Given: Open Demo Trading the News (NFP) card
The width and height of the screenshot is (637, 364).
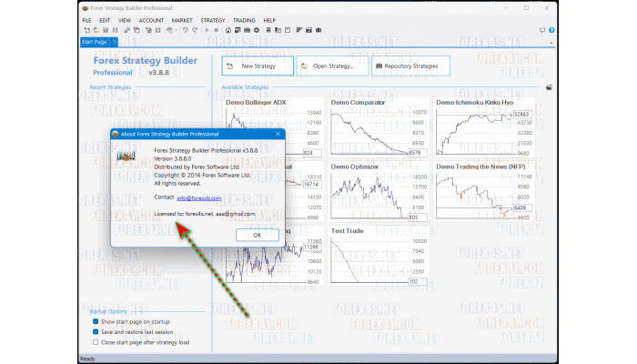Looking at the screenshot, I should [x=484, y=191].
